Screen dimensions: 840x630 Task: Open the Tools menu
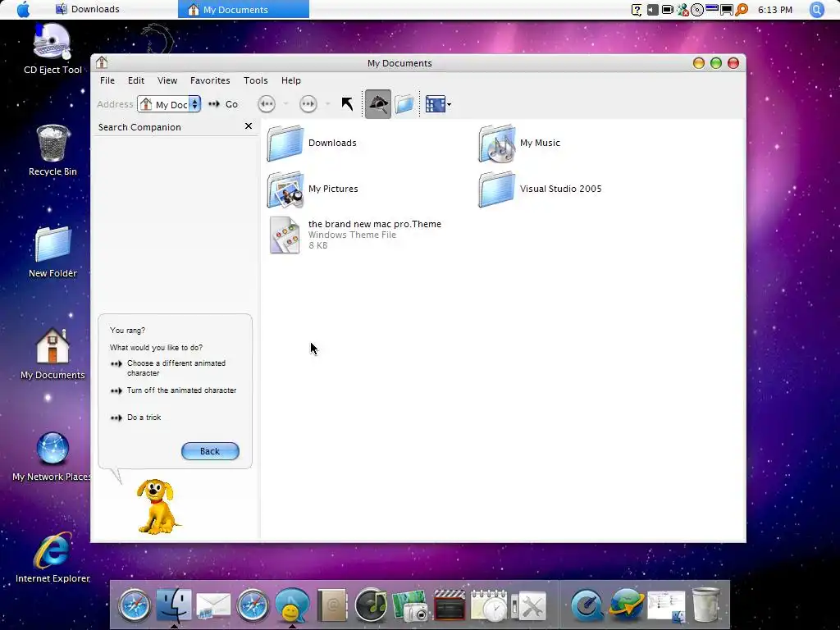[x=256, y=80]
